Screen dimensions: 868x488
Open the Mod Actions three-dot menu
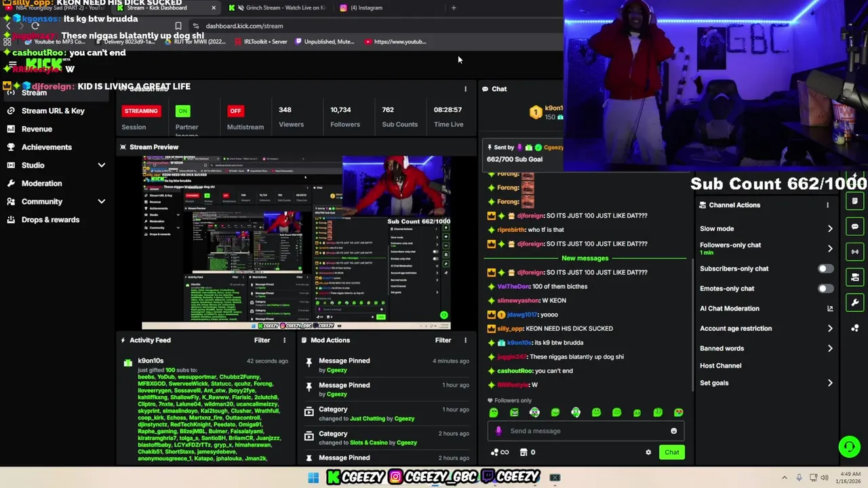click(465, 340)
